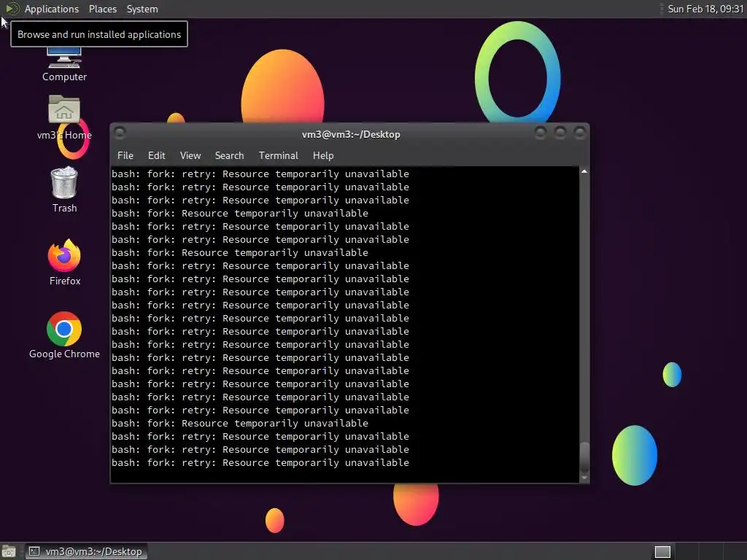The image size is (747, 560).
Task: Open the terminal Search menu
Action: pyautogui.click(x=229, y=156)
